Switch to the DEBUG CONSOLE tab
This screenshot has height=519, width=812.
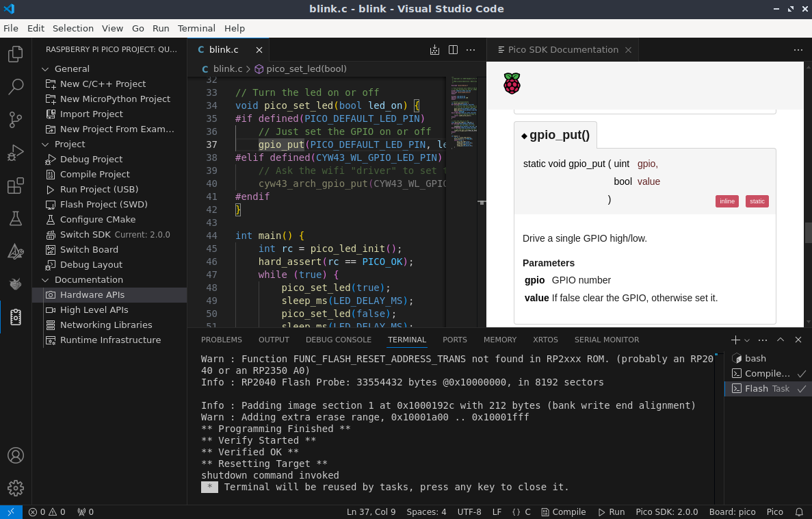(x=339, y=340)
